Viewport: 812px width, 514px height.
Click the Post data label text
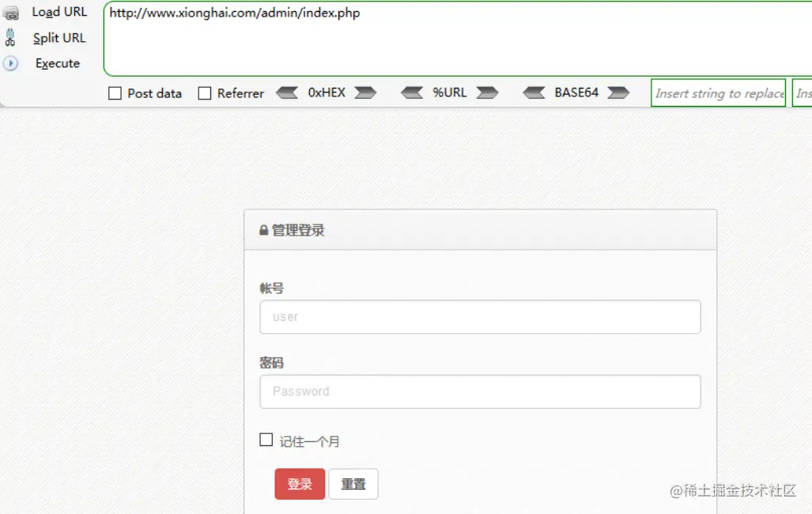click(154, 94)
